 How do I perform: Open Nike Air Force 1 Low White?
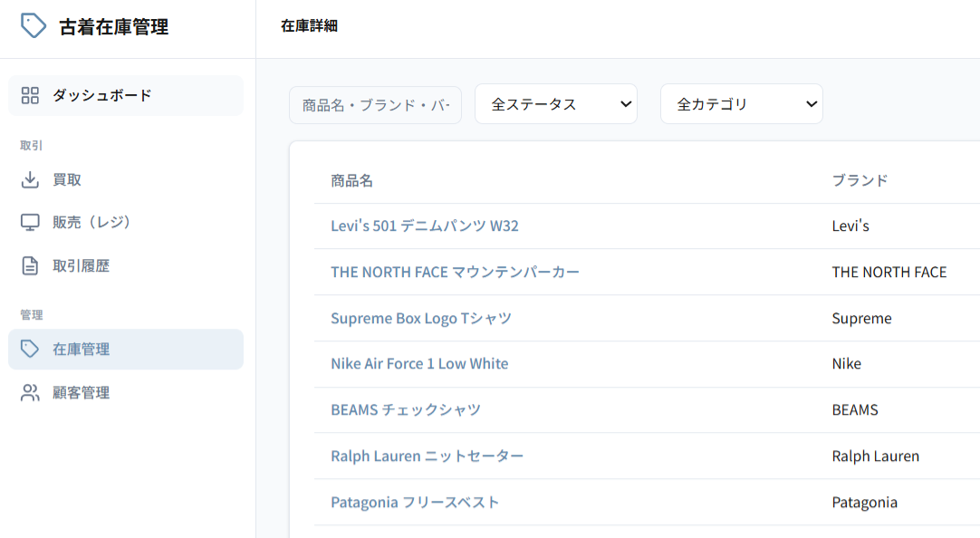419,363
